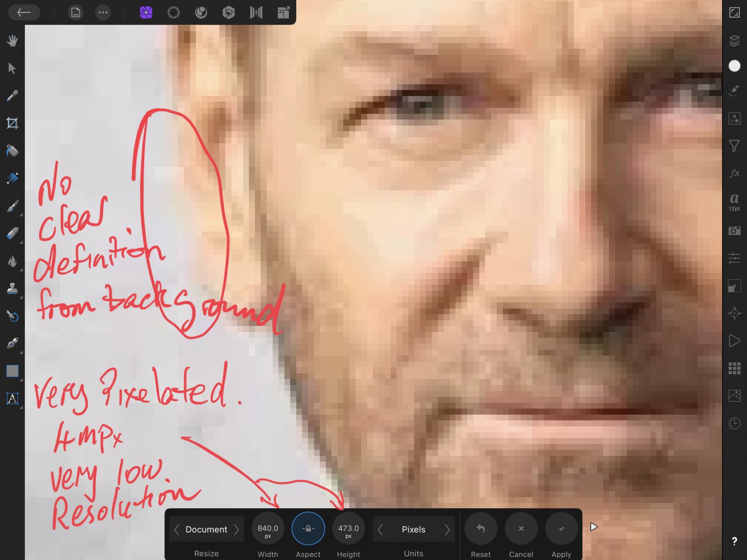Viewport: 747px width, 560px height.
Task: Cancel the resize operation
Action: pyautogui.click(x=521, y=529)
